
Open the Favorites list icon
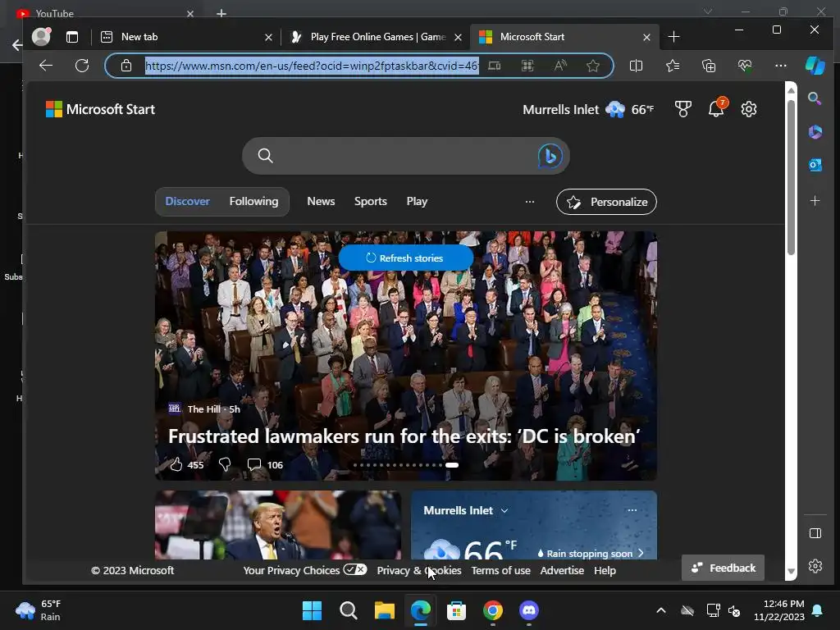click(673, 66)
